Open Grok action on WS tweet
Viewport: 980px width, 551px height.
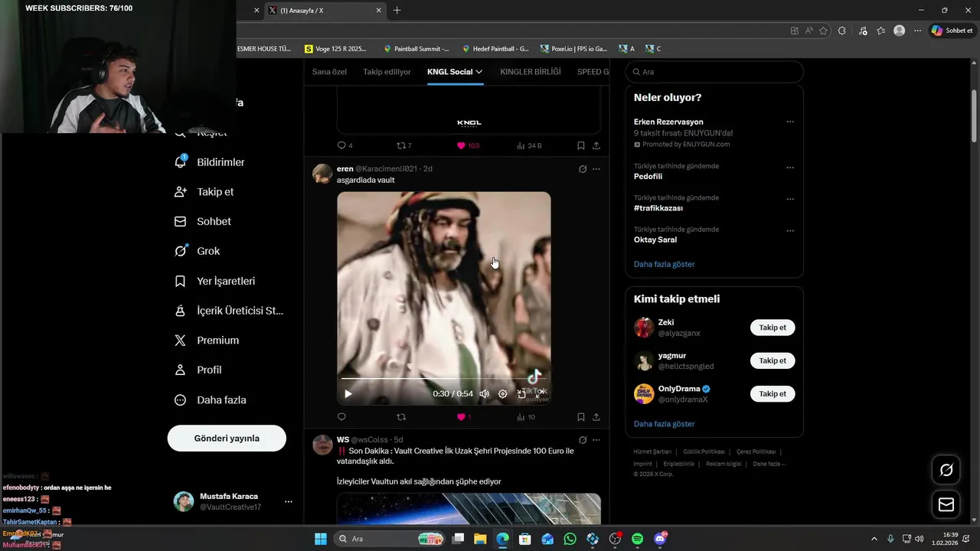pos(583,440)
